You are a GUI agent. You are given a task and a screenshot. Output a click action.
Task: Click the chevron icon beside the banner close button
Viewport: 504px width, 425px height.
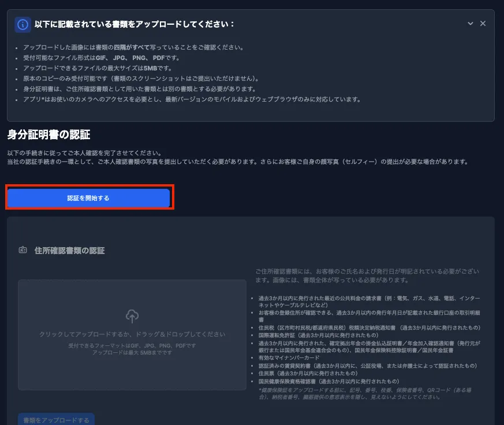pyautogui.click(x=470, y=24)
